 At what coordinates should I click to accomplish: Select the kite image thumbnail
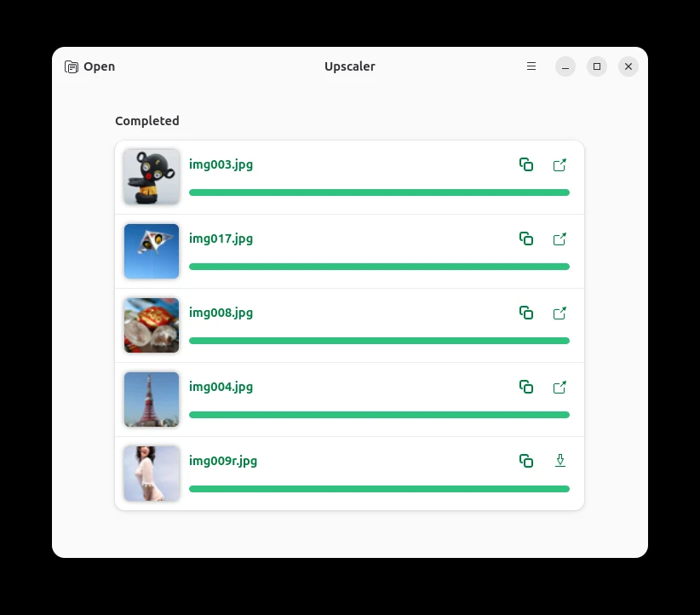(152, 251)
